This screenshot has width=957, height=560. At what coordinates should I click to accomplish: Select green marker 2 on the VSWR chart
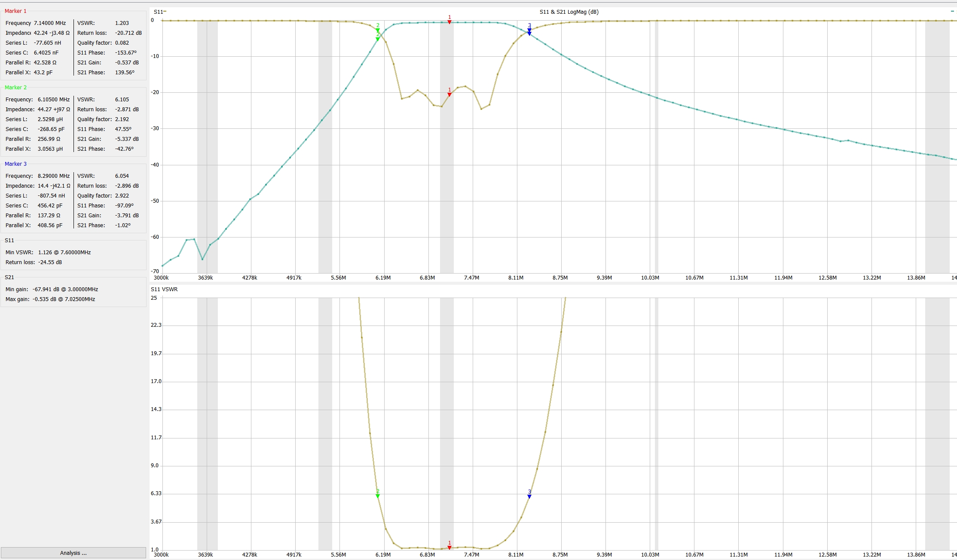coord(378,496)
